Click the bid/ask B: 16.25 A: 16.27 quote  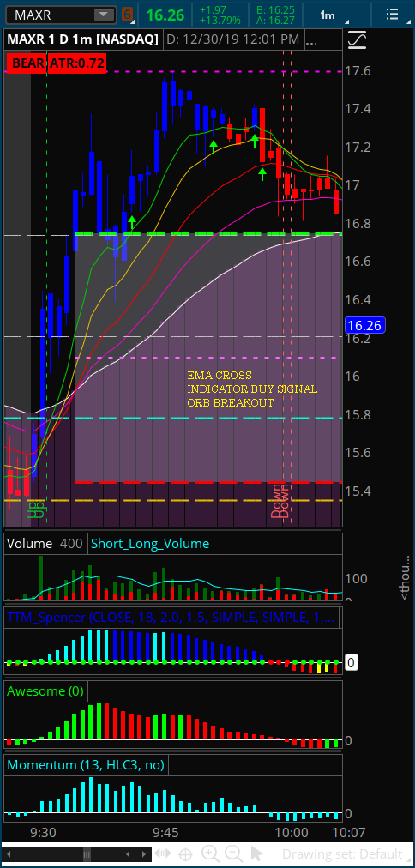[275, 15]
